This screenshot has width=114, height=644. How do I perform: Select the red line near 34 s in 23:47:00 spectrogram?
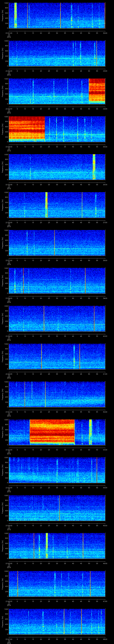pos(64,621)
